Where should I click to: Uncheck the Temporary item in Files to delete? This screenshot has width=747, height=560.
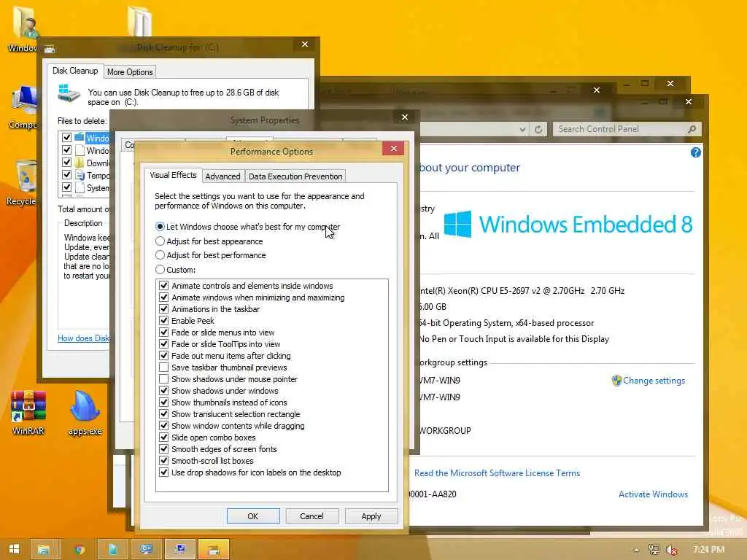click(66, 175)
